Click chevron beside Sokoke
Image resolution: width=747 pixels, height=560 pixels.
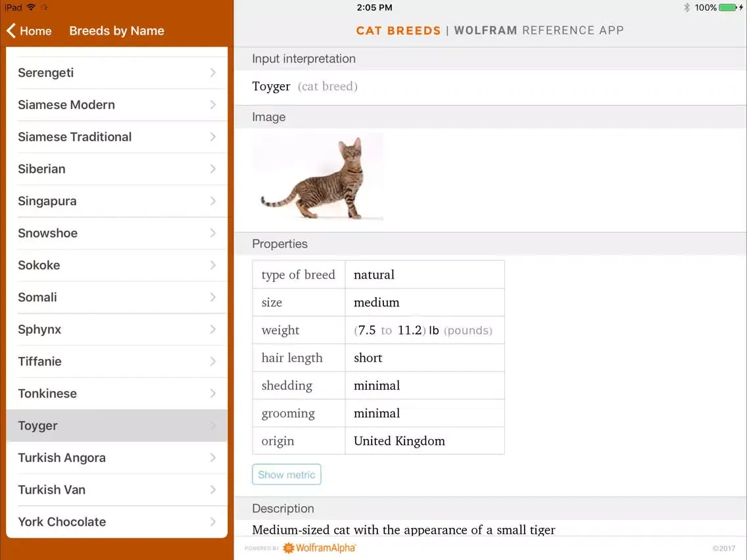(213, 266)
